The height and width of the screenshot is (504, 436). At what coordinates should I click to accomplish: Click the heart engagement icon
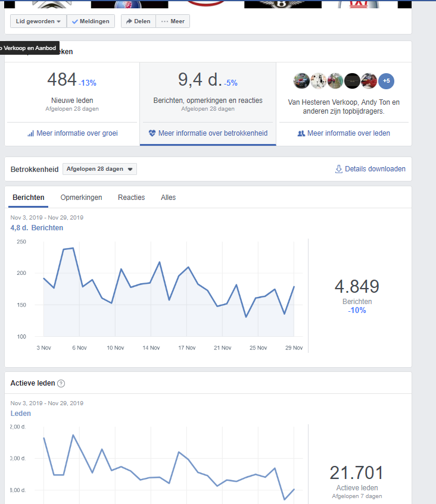(x=152, y=133)
